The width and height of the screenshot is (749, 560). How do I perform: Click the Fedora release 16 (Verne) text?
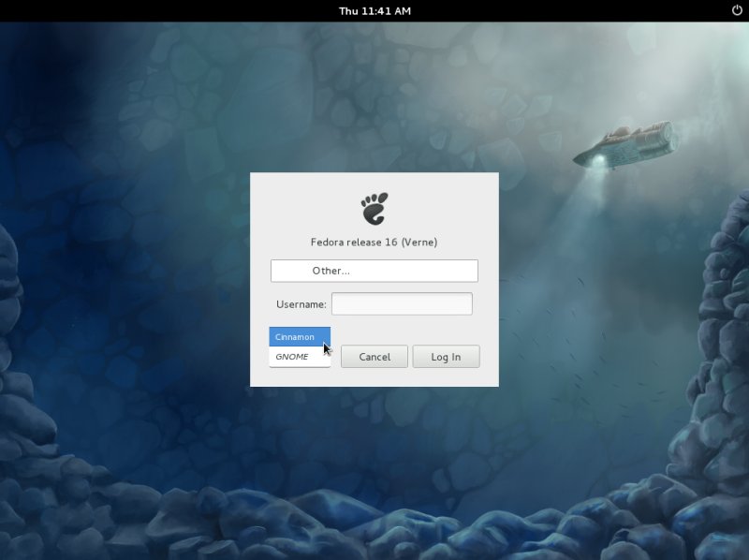[374, 243]
